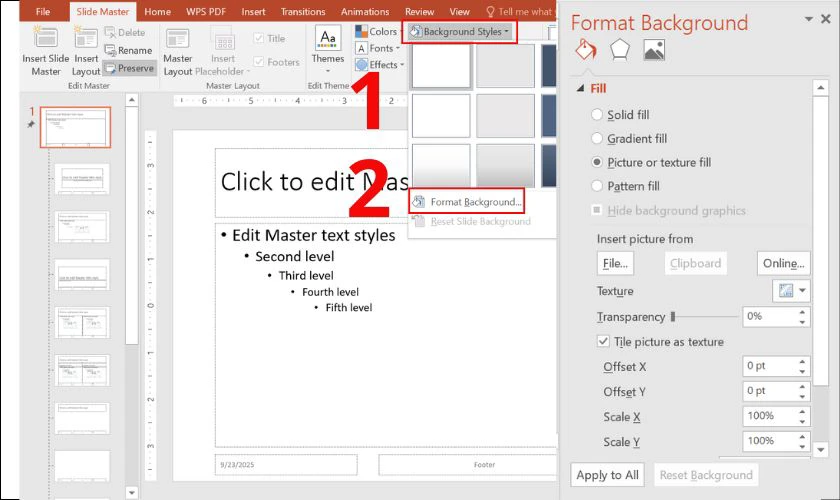Viewport: 840px width, 500px height.
Task: Choose the Gradient fill option
Action: pyautogui.click(x=598, y=139)
